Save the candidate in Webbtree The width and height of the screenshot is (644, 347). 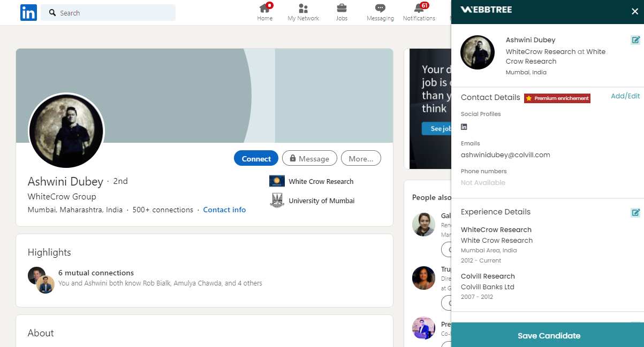pos(548,335)
